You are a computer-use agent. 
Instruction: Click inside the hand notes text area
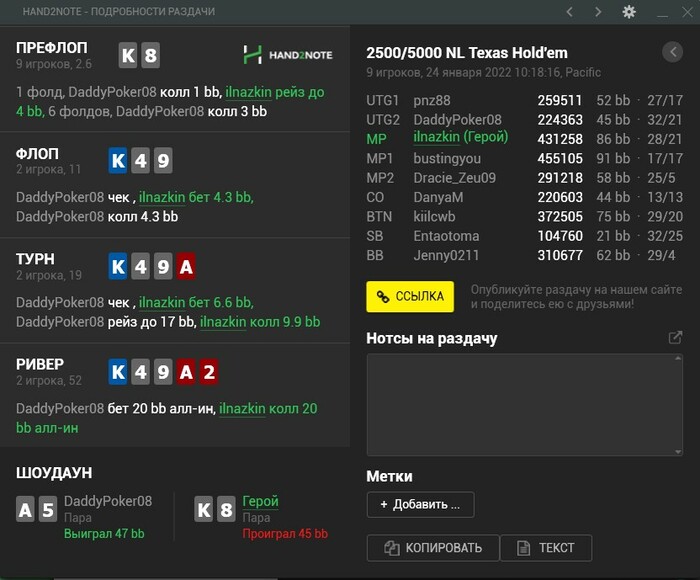point(525,405)
